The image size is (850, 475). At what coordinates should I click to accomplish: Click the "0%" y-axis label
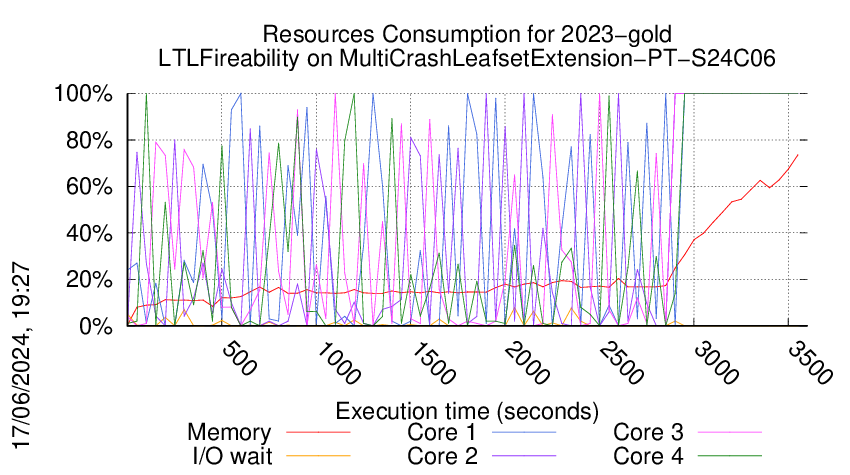96,327
